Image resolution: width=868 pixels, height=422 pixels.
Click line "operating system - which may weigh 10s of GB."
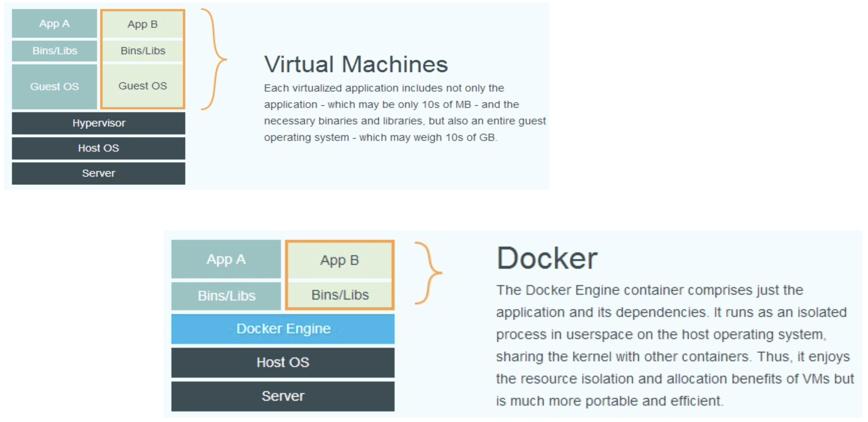[381, 137]
